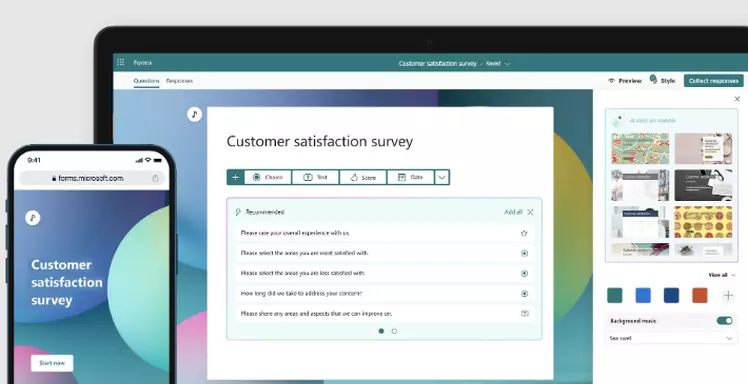Image resolution: width=748 pixels, height=384 pixels.
Task: Choose the beige portrait theme thumbnail
Action: 703,148
